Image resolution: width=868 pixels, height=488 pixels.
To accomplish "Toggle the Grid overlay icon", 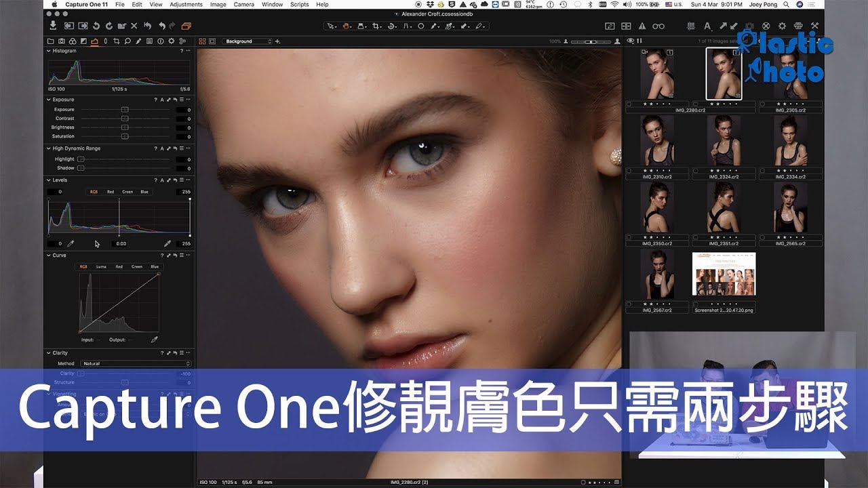I will [691, 26].
